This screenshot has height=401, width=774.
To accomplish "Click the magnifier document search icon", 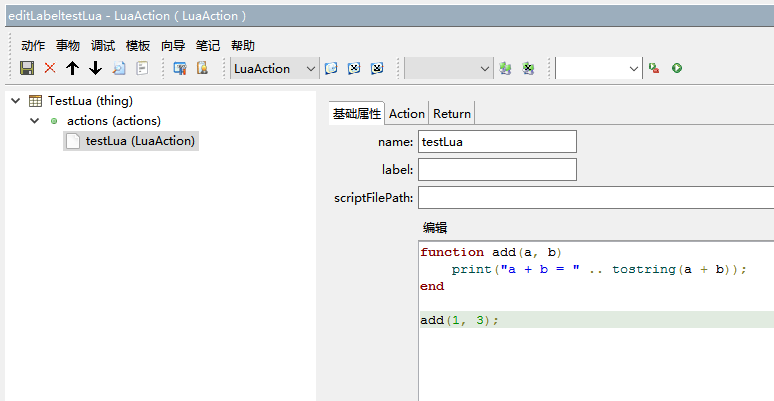I will (x=119, y=68).
